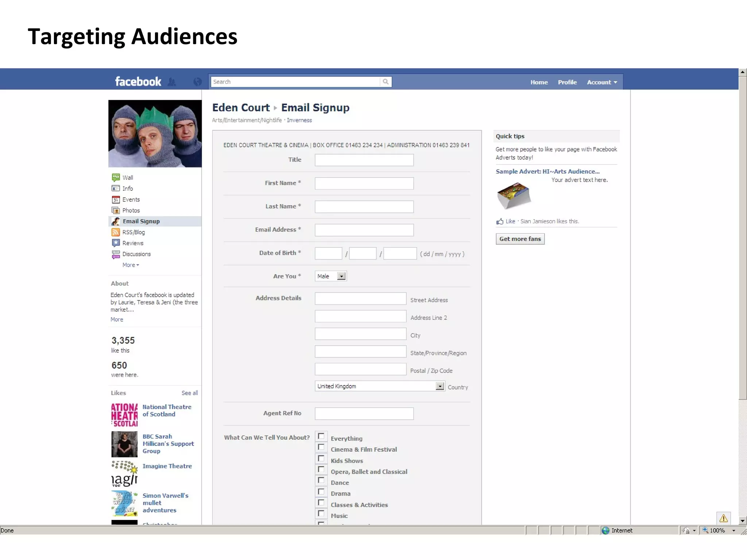Click the Facebook logo
747x560 pixels.
click(138, 82)
